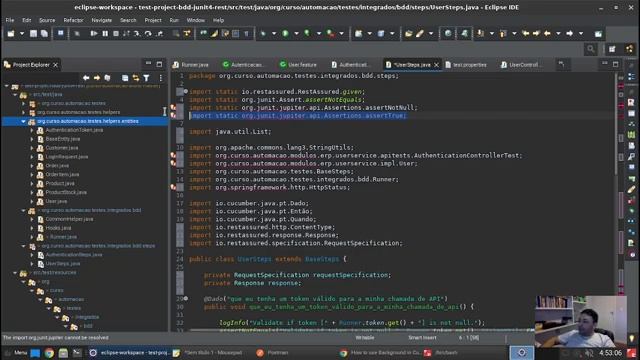Click the Next Annotation icon

[481, 33]
